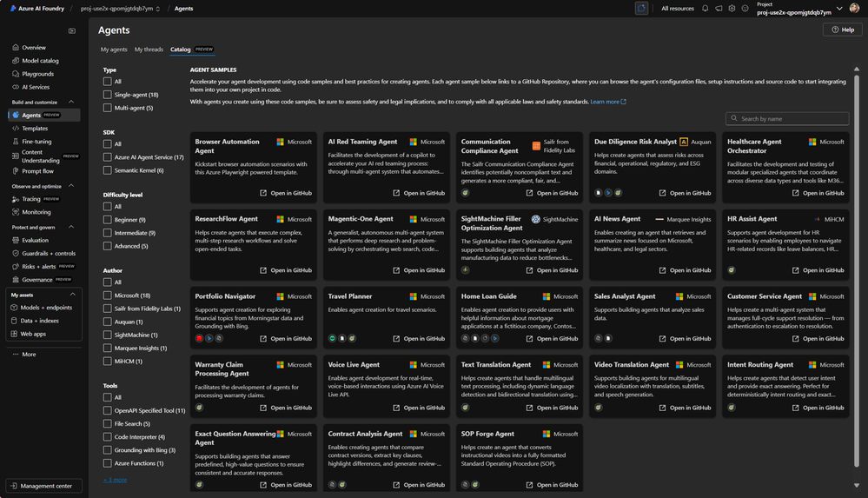Open announcements megaphone icon

coord(719,9)
